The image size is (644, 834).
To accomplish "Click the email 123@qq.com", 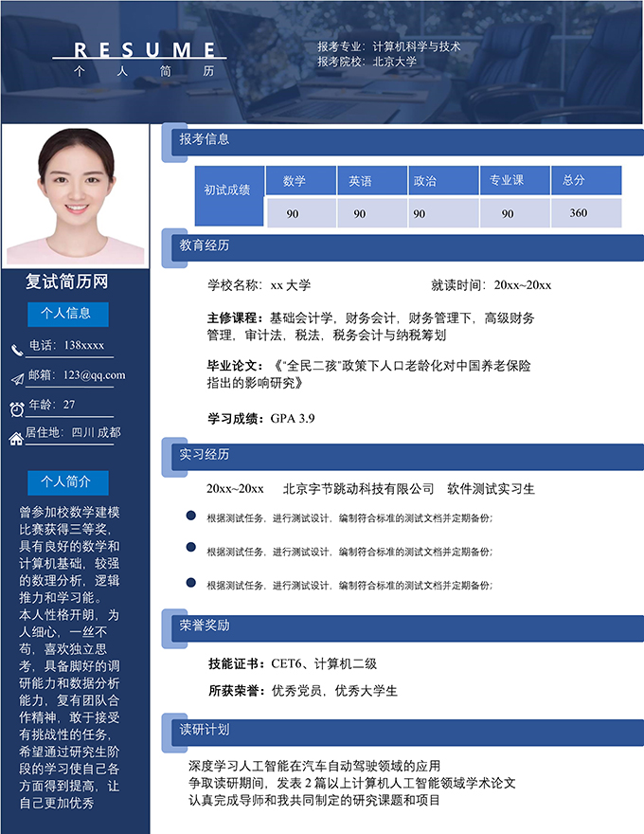I will (94, 375).
